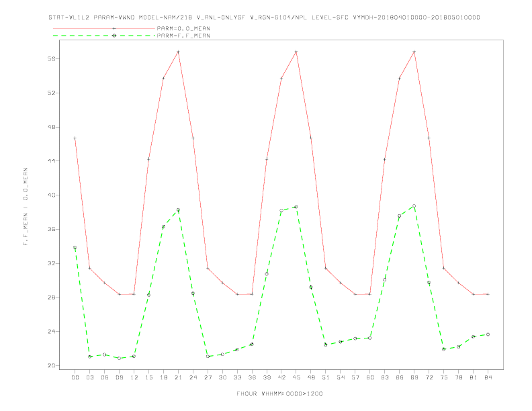The width and height of the screenshot is (532, 411).
Task: Select the PARM=O.O_MEAN legend label
Action: pos(183,28)
